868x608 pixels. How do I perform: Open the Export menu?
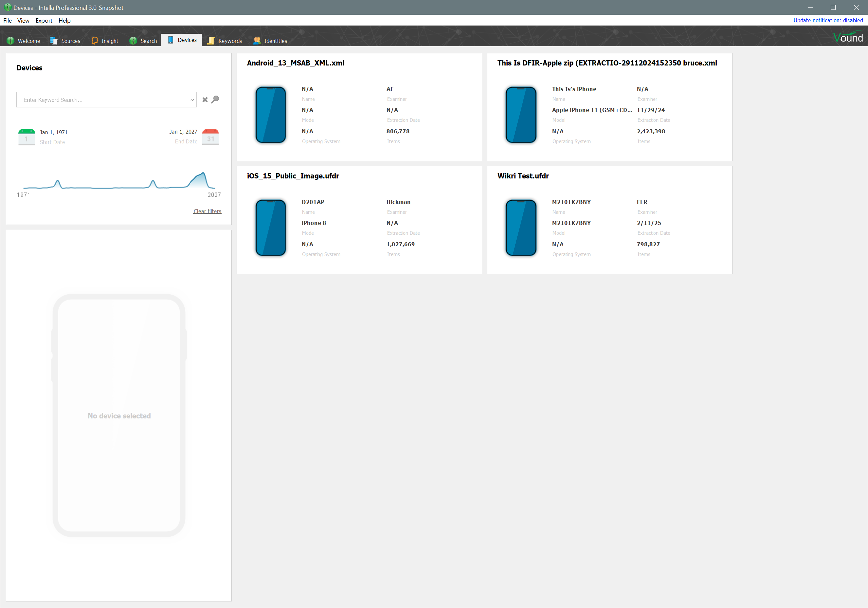tap(44, 20)
